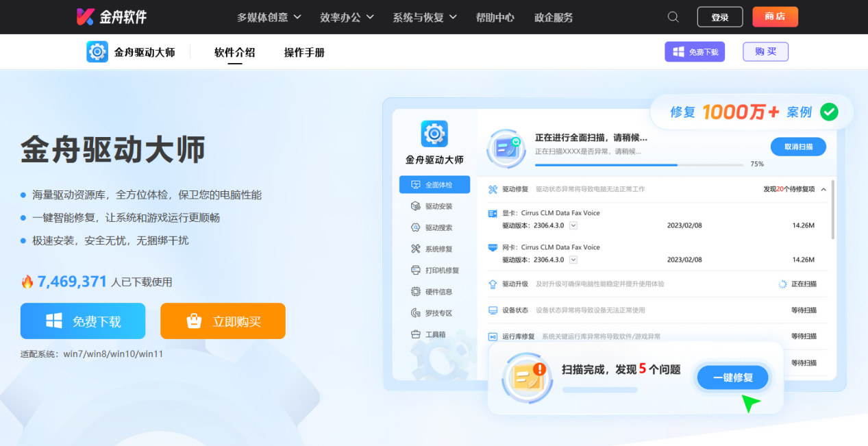This screenshot has width=868, height=446.
Task: Expand the 多媒体创意 menu
Action: pyautogui.click(x=269, y=17)
